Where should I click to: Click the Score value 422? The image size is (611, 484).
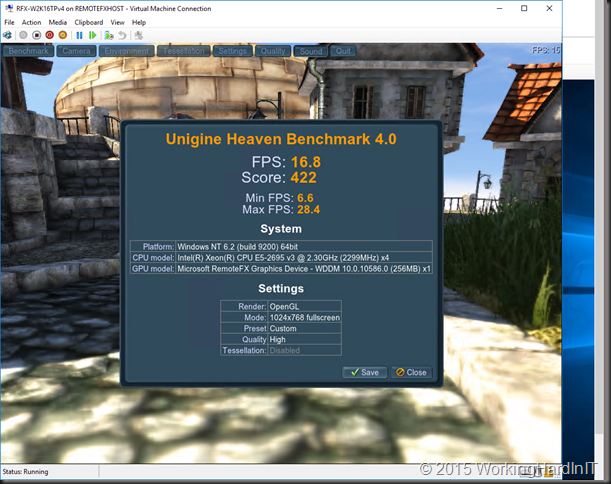(x=304, y=178)
